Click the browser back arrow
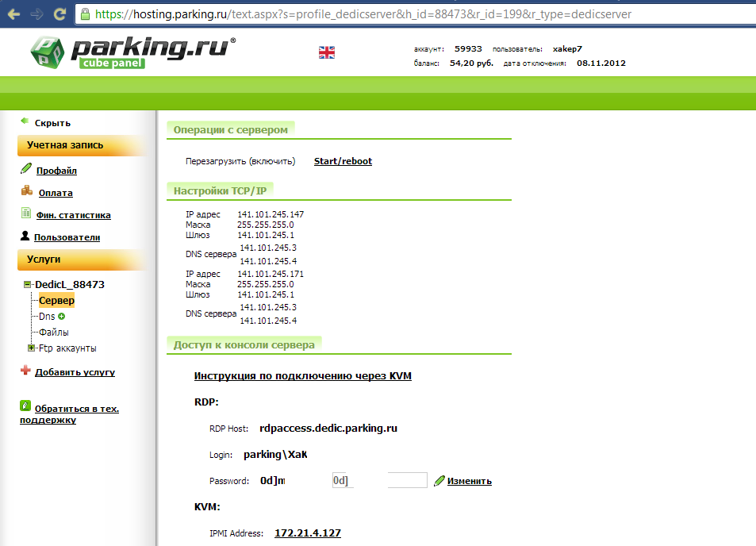Image resolution: width=756 pixels, height=546 pixels. (14, 14)
